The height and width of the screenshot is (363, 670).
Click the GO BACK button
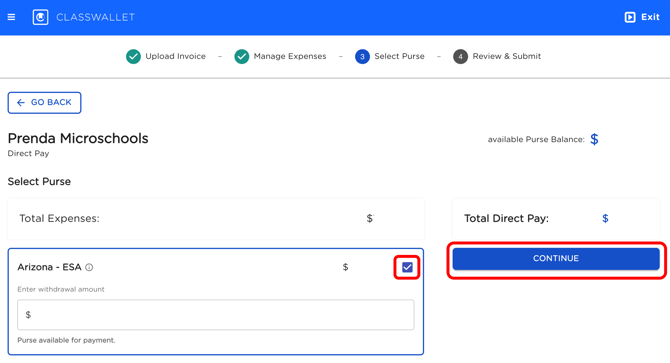[x=44, y=103]
